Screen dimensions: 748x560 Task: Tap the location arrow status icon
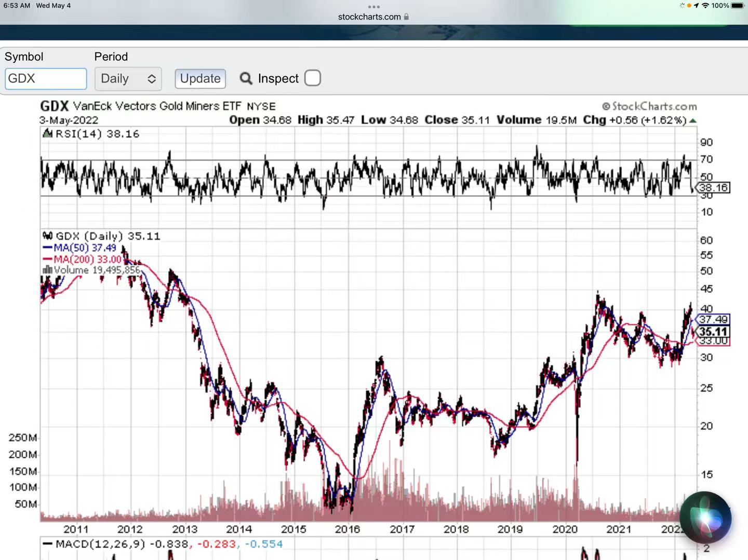tap(696, 6)
